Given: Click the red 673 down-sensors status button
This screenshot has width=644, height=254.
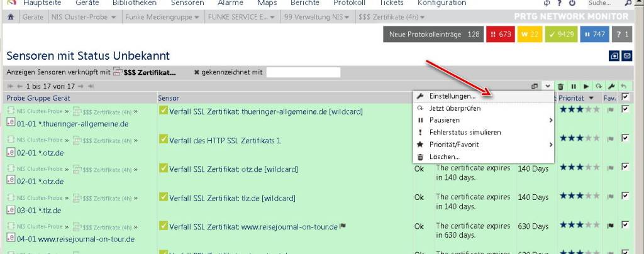Looking at the screenshot, I should coord(500,35).
